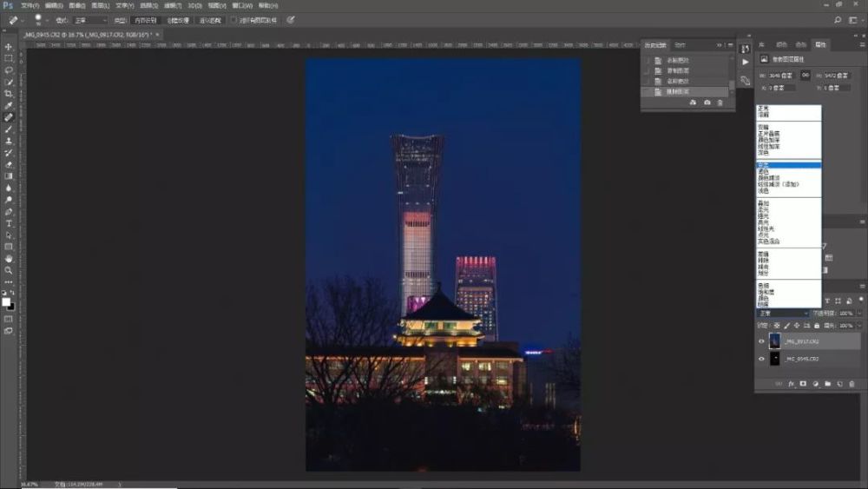Click the camera icon to create new snapshot
The height and width of the screenshot is (489, 868).
tap(707, 102)
